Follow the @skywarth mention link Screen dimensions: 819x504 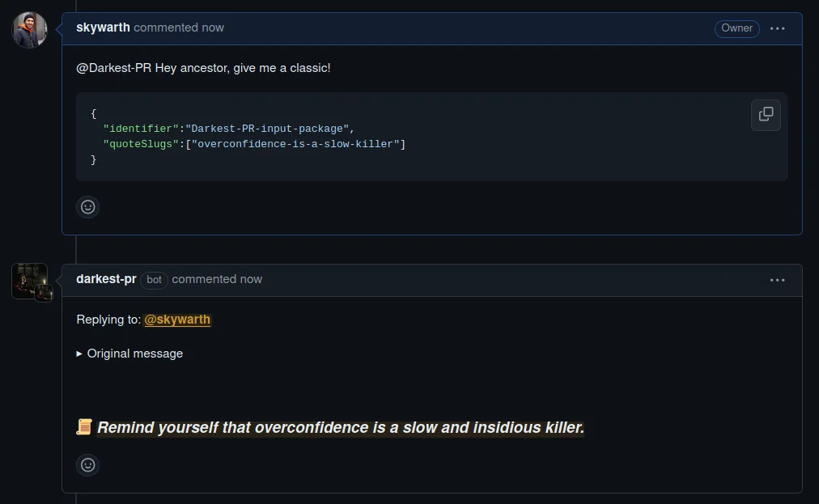[177, 320]
